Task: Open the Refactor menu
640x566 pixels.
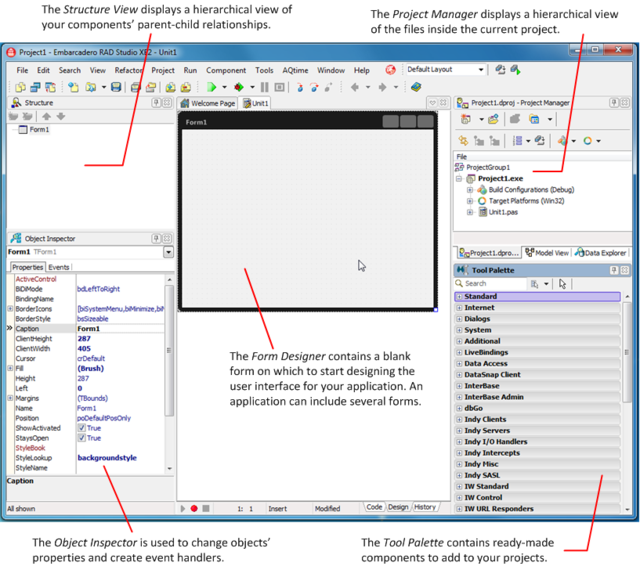Action: click(x=128, y=70)
